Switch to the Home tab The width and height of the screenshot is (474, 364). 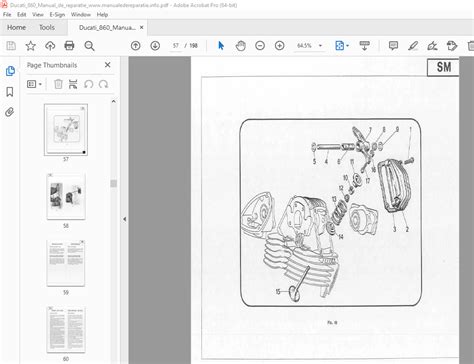pos(16,28)
